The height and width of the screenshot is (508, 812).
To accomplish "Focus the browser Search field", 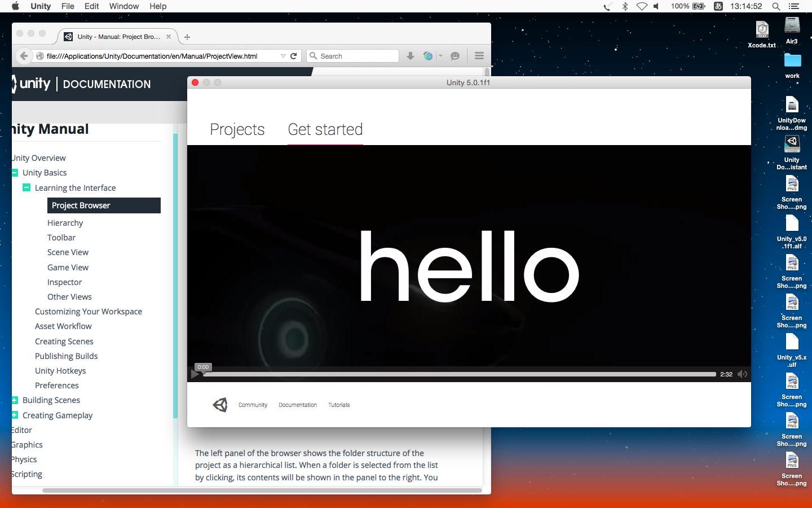I will [353, 56].
